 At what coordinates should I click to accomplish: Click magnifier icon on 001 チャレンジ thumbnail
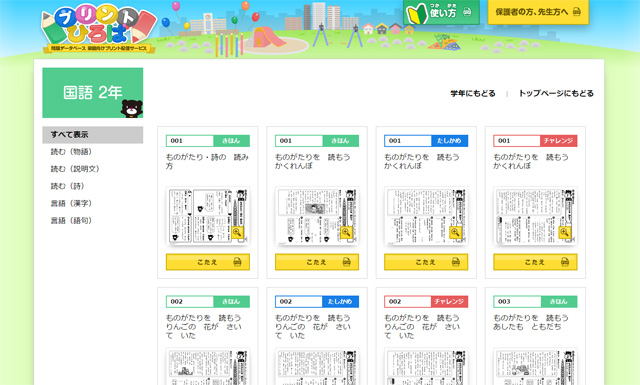(564, 232)
